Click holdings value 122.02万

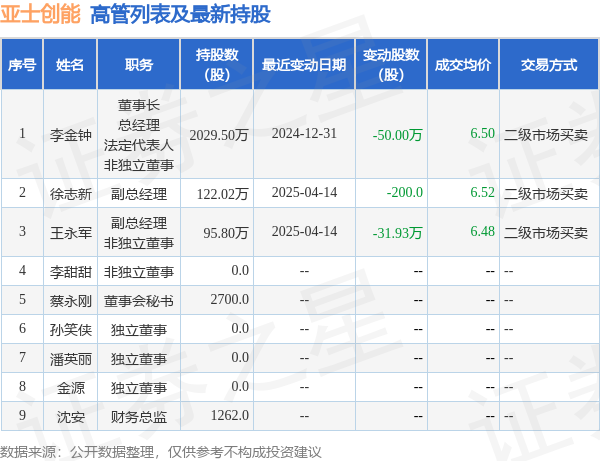[x=223, y=194]
